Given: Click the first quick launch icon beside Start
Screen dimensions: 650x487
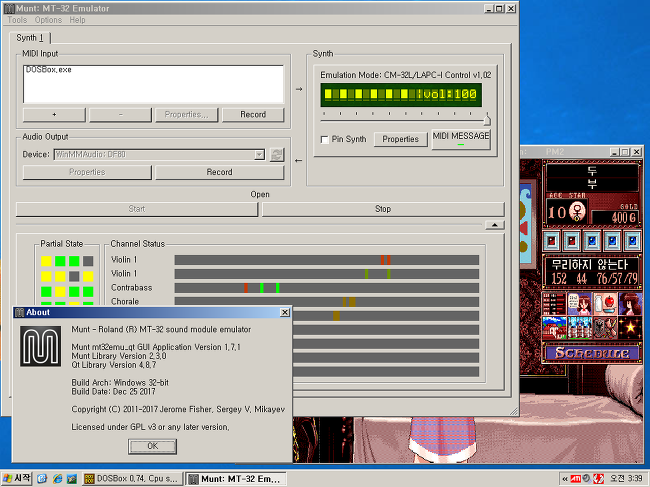Looking at the screenshot, I should 42,479.
